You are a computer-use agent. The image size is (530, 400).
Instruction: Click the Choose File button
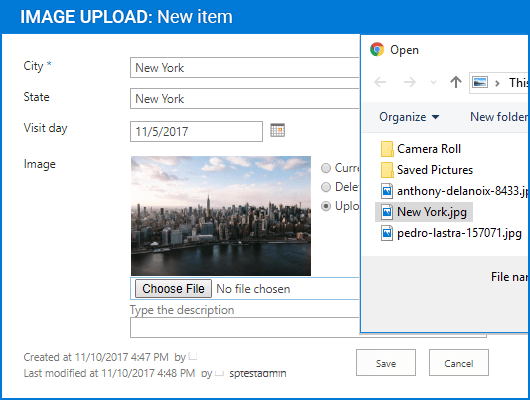(173, 288)
